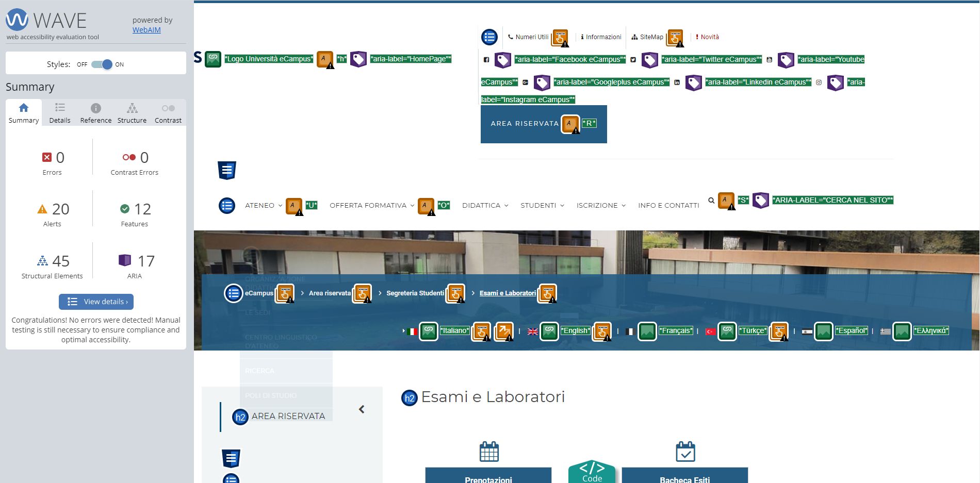Image resolution: width=980 pixels, height=483 pixels.
Task: Open the Area riservata breadcrumb link
Action: click(x=330, y=293)
